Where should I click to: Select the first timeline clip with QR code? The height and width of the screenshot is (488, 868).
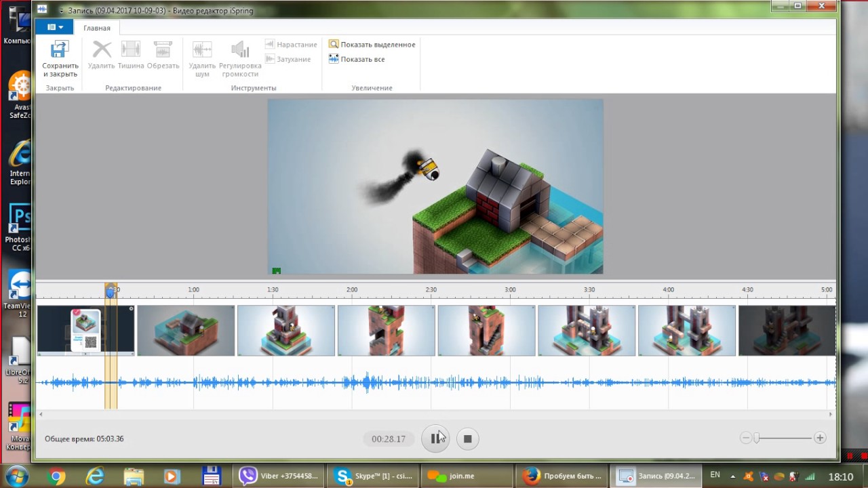point(85,330)
